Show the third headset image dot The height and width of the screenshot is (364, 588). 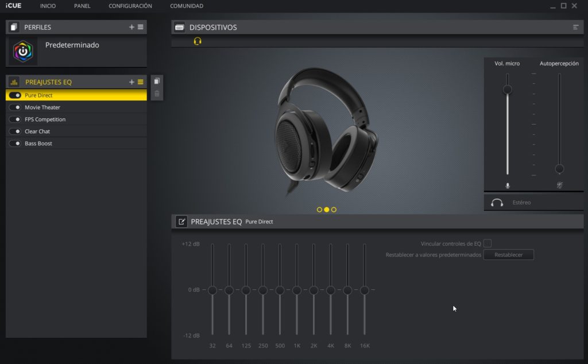(334, 210)
